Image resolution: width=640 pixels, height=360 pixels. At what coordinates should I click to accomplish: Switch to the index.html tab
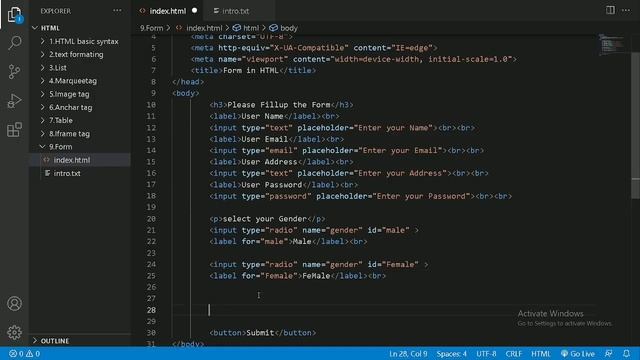tap(167, 11)
